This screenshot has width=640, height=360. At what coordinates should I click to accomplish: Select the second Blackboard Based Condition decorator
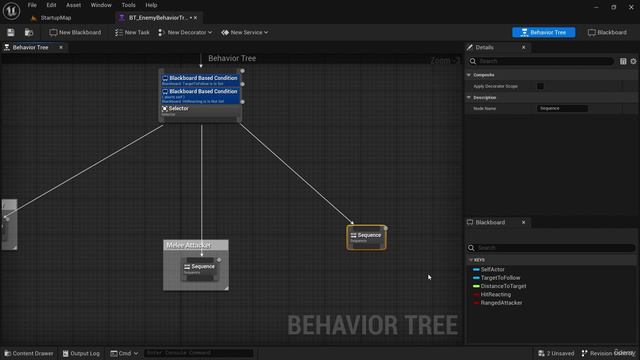point(200,96)
